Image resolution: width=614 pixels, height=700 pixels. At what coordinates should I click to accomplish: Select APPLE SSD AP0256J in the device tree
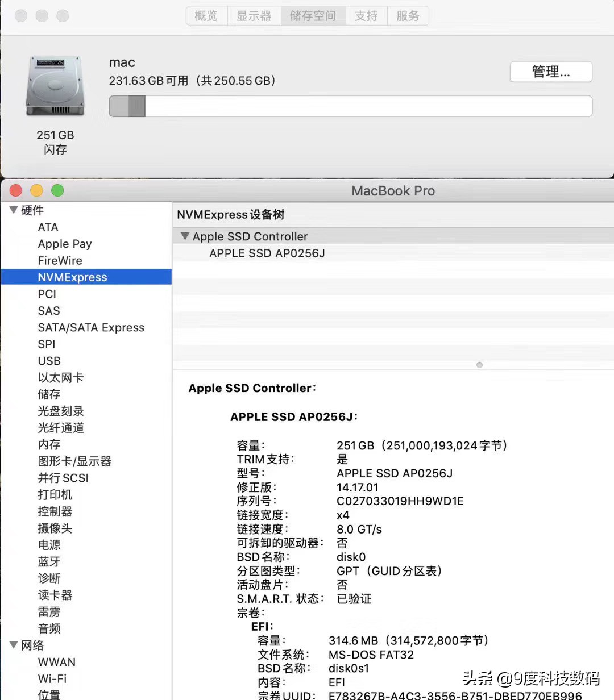(x=267, y=253)
